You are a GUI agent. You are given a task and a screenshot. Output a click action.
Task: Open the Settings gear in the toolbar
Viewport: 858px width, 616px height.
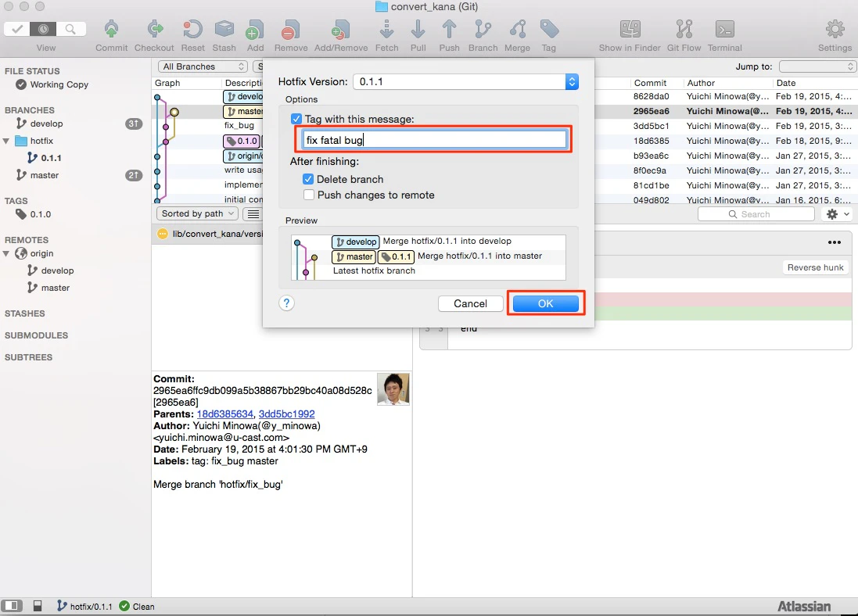coord(835,30)
